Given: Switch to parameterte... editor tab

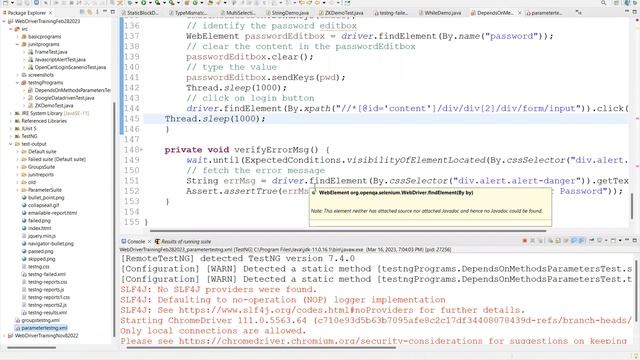Looking at the screenshot, I should pyautogui.click(x=544, y=13).
